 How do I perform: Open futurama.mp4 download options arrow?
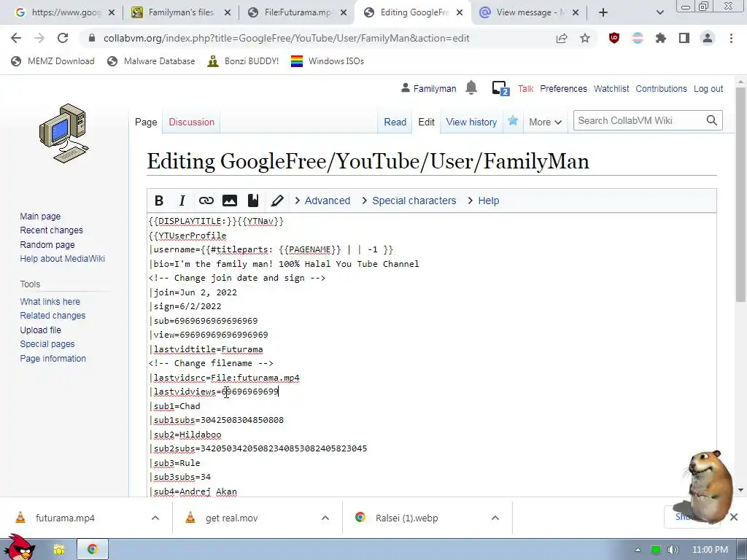point(155,518)
